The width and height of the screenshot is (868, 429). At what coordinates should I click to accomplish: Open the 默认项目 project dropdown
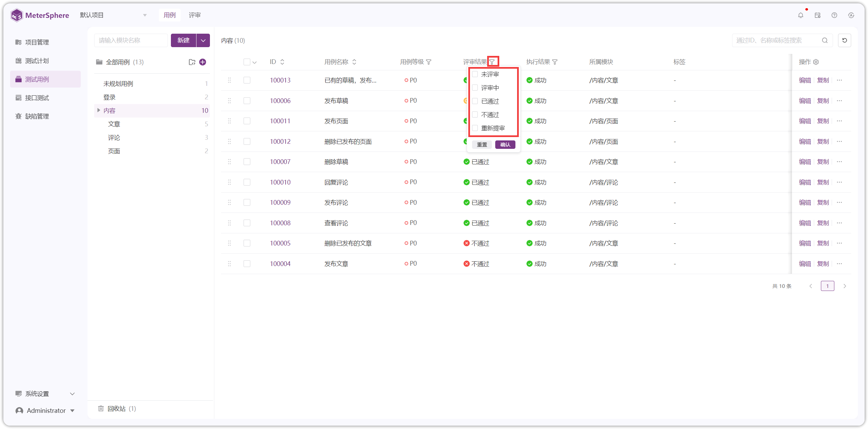[113, 15]
